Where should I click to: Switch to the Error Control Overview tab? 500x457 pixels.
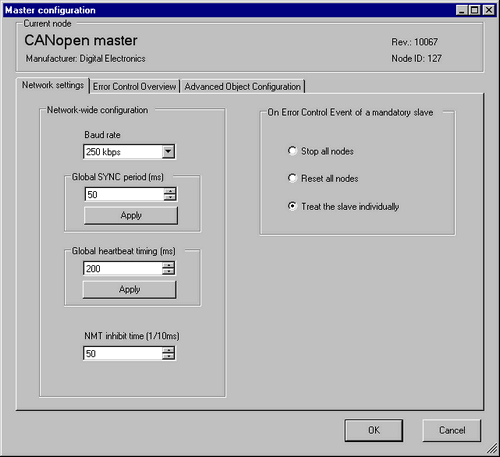(134, 87)
